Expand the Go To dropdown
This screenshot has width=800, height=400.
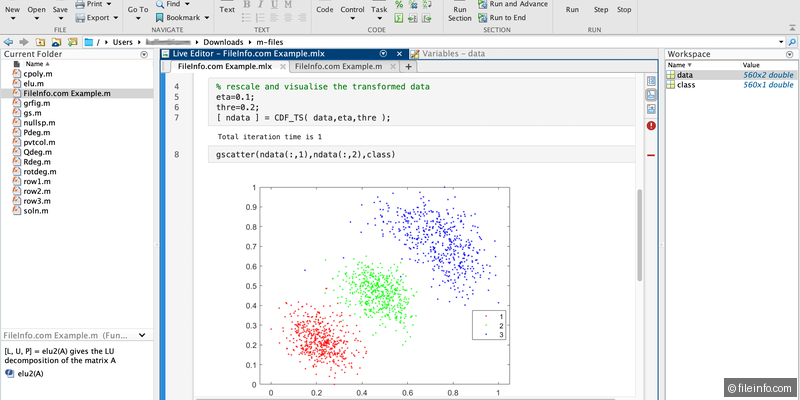coord(138,19)
